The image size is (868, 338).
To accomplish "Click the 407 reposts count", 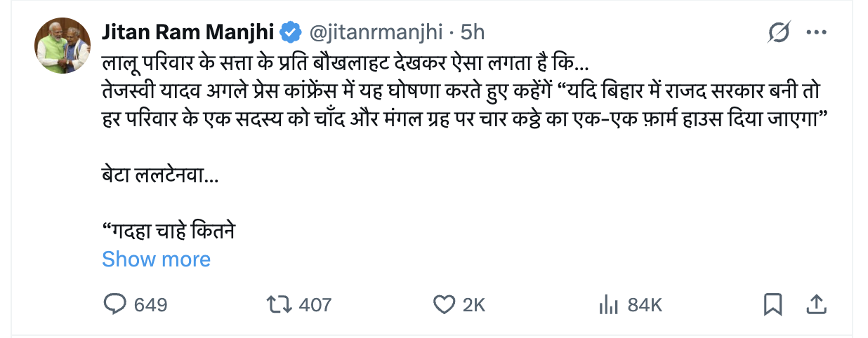I will 315,305.
